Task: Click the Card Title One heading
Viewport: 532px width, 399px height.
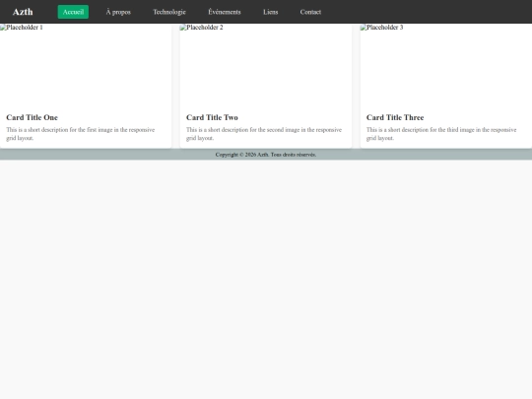Action: point(32,117)
